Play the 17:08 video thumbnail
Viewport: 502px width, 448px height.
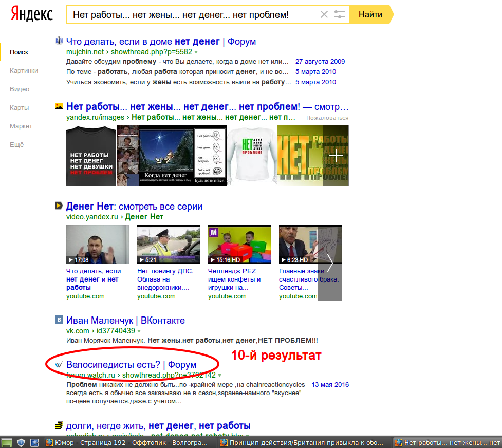(97, 245)
